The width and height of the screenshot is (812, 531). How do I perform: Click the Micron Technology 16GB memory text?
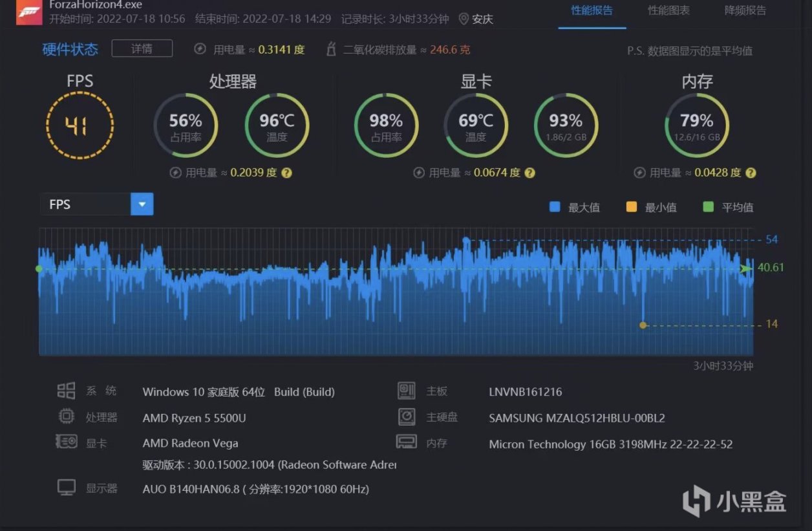pos(611,444)
